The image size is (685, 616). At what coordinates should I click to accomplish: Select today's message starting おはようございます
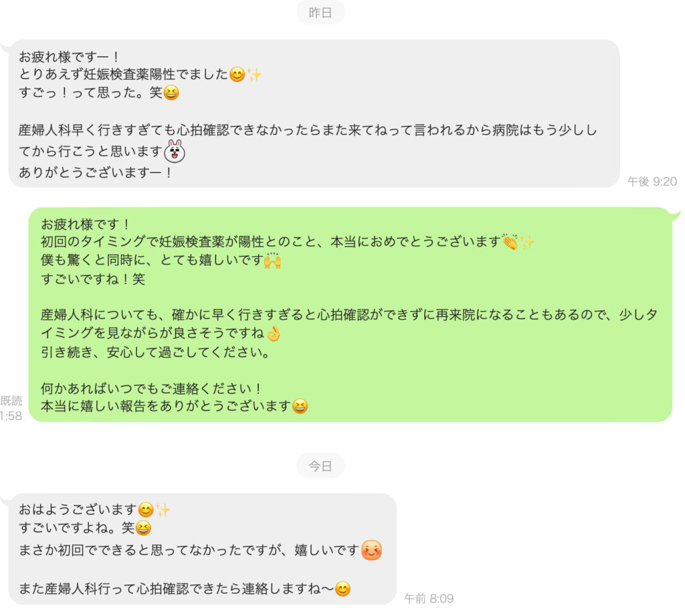pos(203,549)
